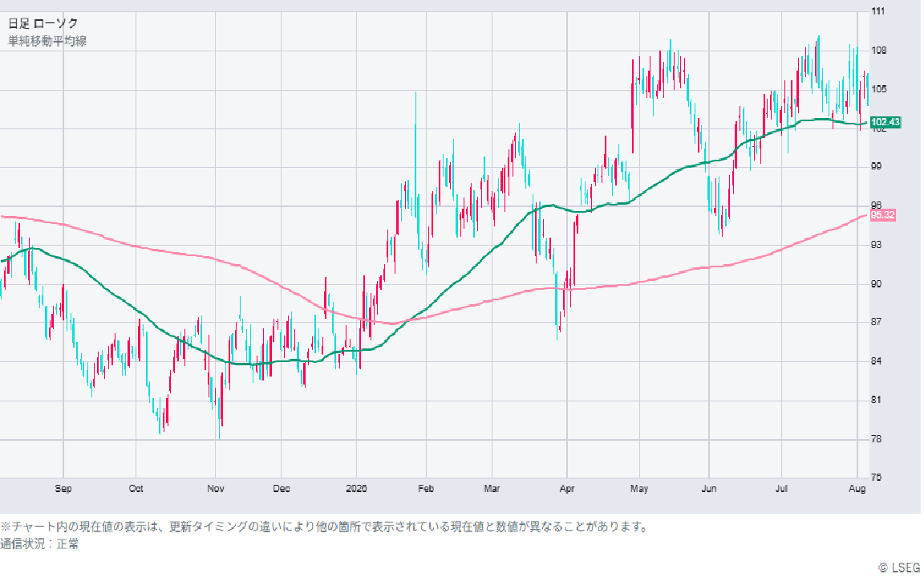
Task: Select the Feb label on time axis
Action: (x=426, y=488)
